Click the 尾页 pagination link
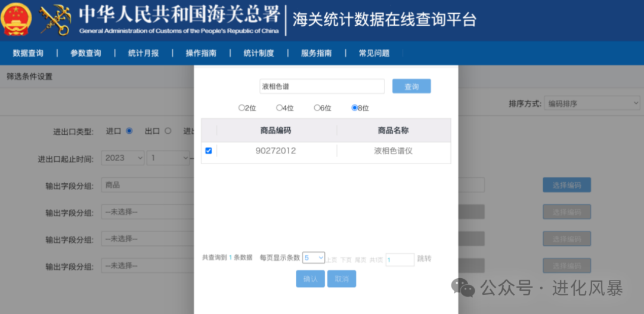644x314 pixels. [360, 260]
